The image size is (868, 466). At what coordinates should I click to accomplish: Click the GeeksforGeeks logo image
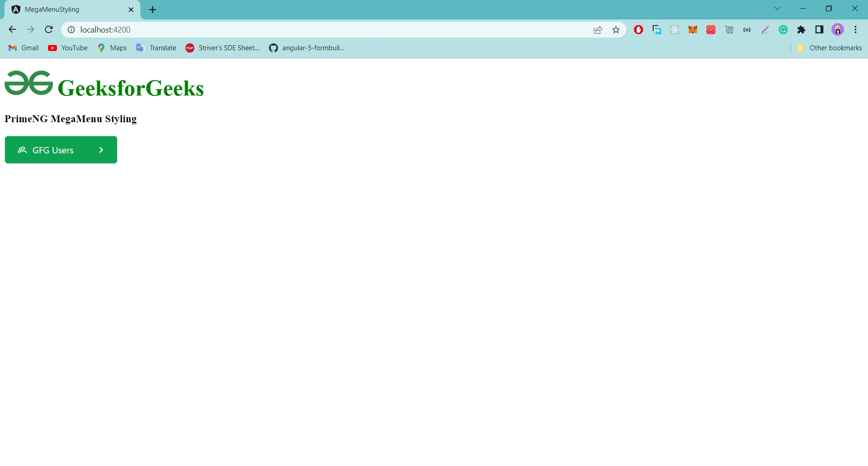click(x=28, y=83)
